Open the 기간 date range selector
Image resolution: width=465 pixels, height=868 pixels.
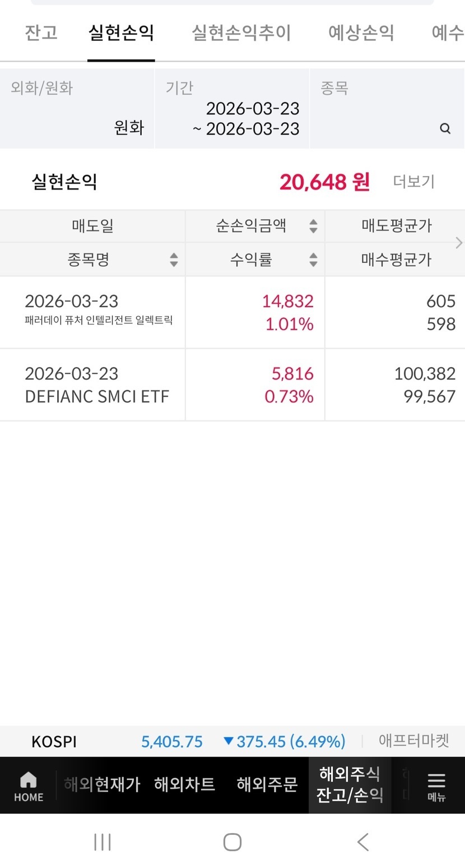tap(232, 109)
